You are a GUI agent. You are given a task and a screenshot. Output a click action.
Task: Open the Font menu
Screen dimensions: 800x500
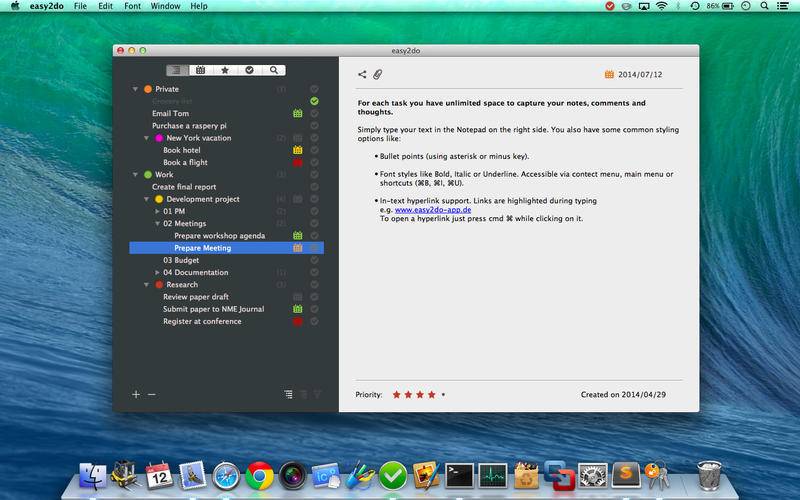(132, 6)
